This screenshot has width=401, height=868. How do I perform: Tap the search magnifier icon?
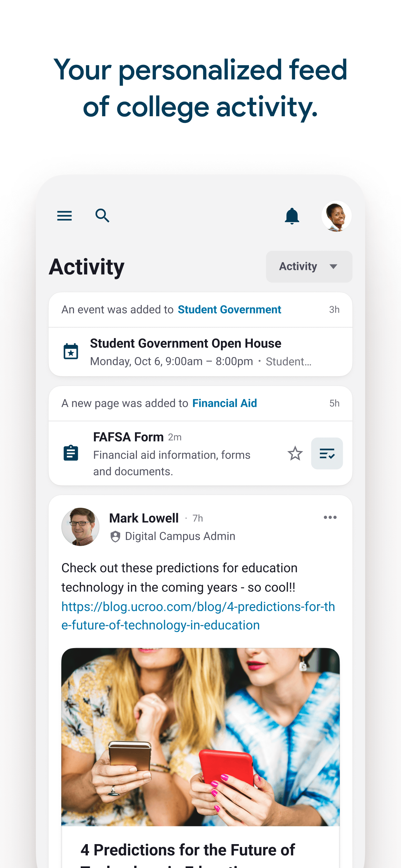[102, 216]
